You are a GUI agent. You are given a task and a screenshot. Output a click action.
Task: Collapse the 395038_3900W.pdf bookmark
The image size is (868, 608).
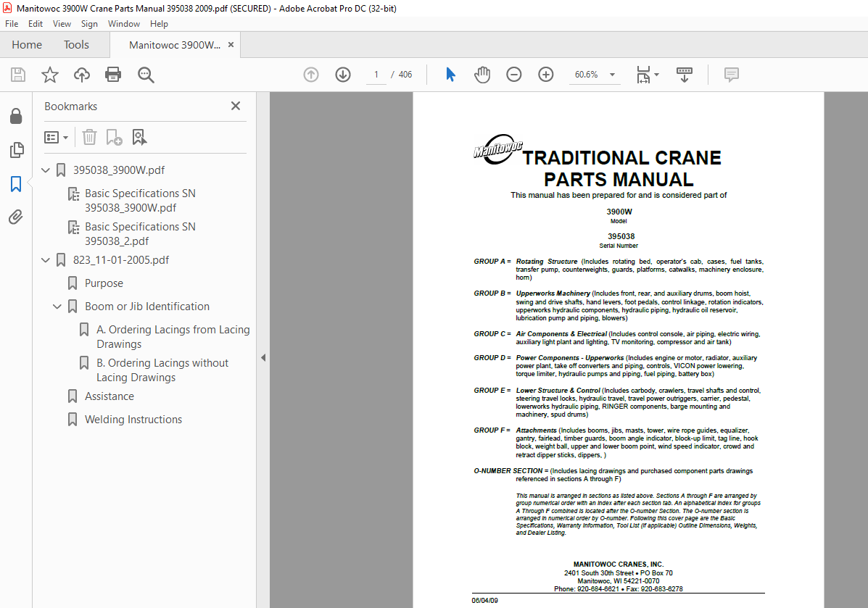(x=46, y=170)
